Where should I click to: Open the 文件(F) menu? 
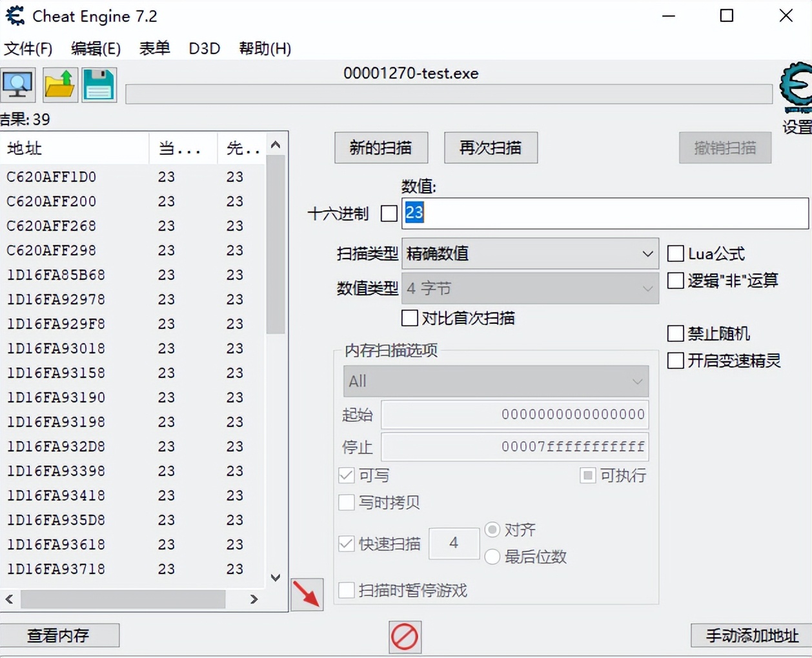click(x=28, y=48)
